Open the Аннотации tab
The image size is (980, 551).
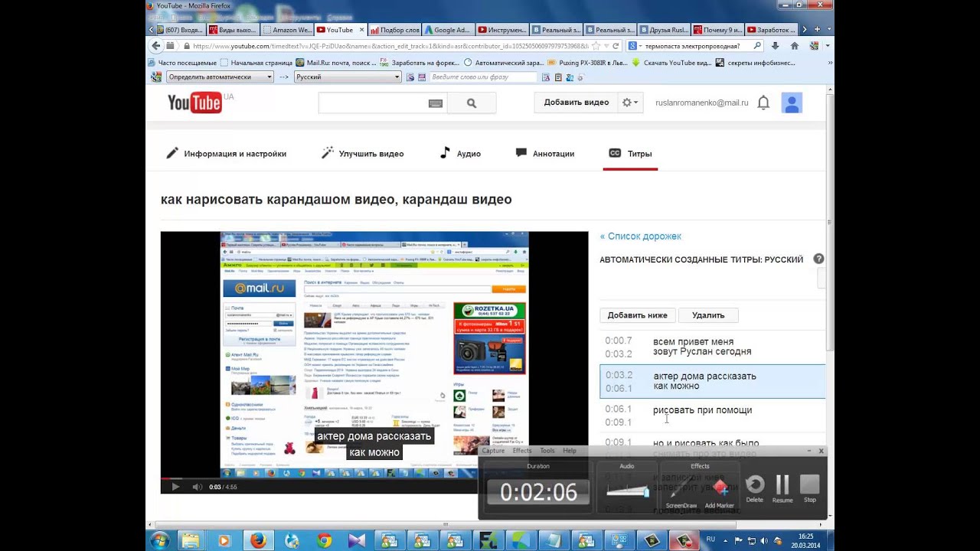click(x=545, y=154)
